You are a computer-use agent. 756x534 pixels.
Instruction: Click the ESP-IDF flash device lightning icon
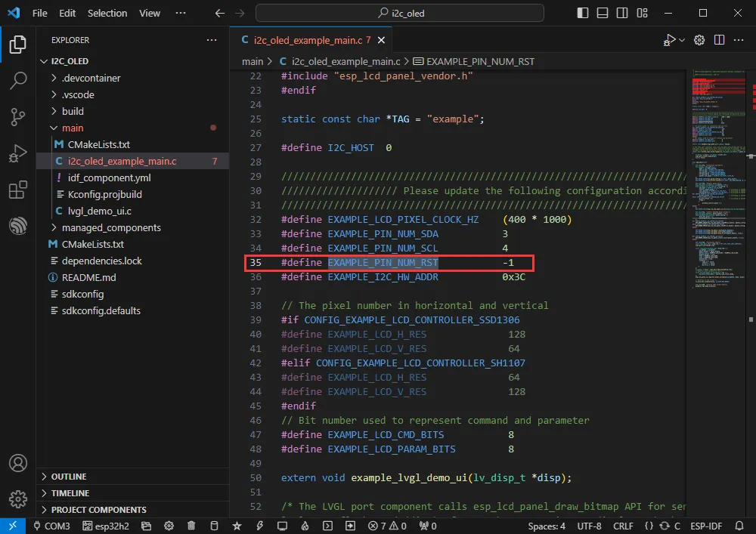259,526
